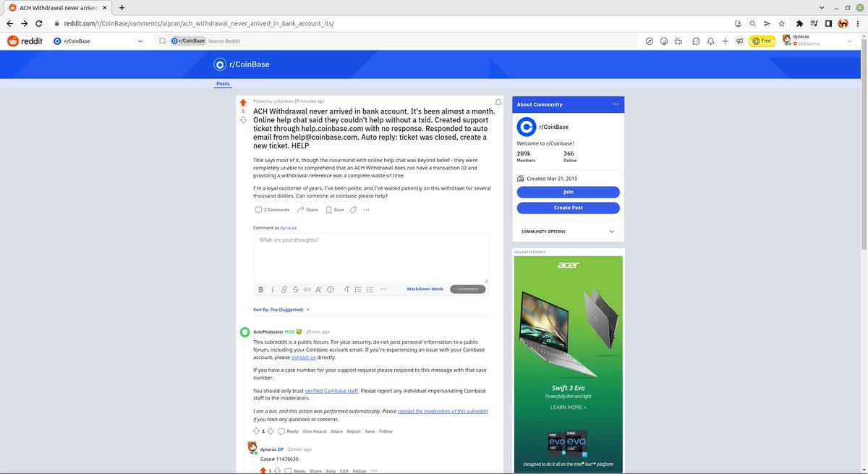This screenshot has height=474, width=868.
Task: Expand Community Options section
Action: point(568,232)
